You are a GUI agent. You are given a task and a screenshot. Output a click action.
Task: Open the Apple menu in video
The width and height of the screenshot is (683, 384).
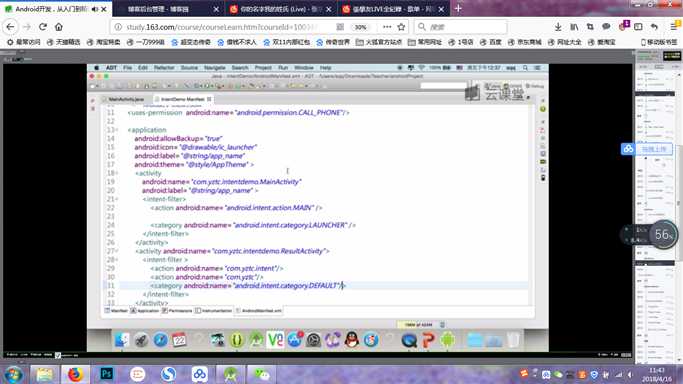(x=96, y=68)
